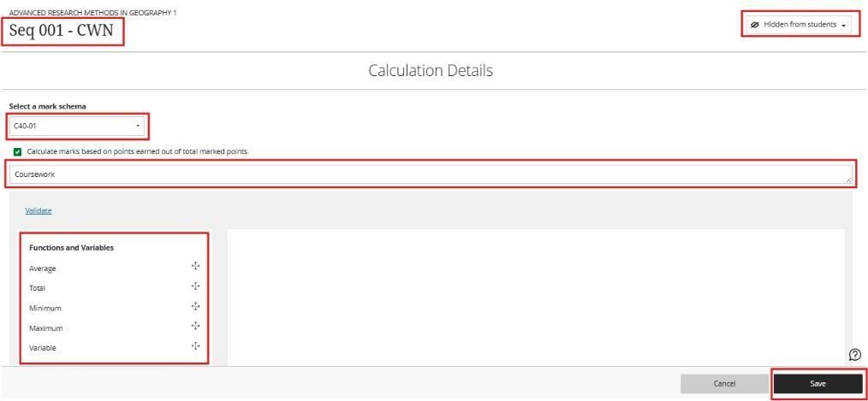Click the move icon beside Minimum

click(195, 306)
